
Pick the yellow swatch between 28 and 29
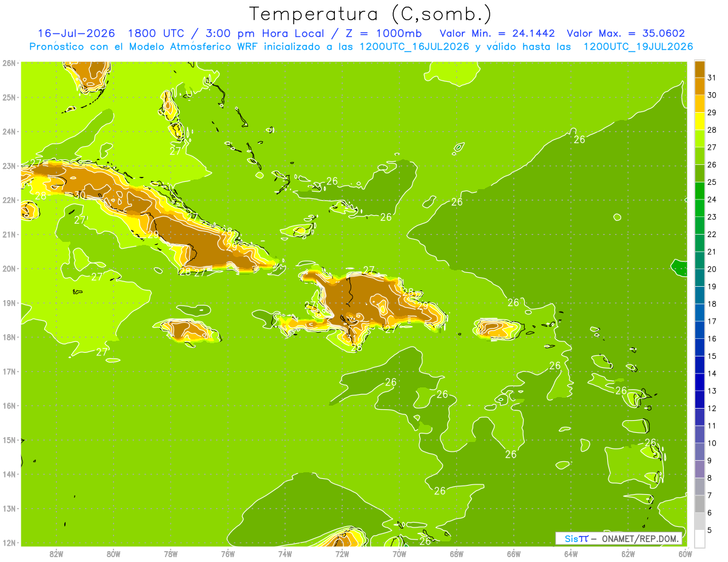click(x=699, y=121)
